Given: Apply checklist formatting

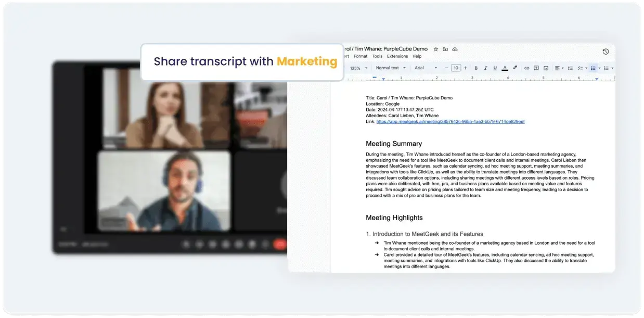Looking at the screenshot, I should (x=580, y=68).
